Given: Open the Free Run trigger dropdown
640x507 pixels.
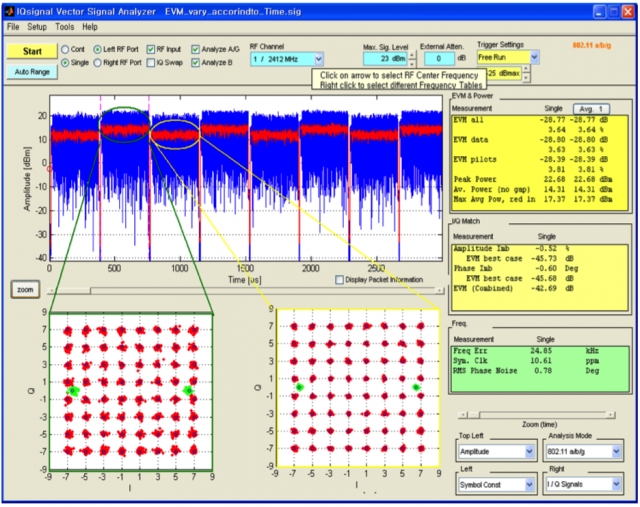Looking at the screenshot, I should [x=534, y=57].
